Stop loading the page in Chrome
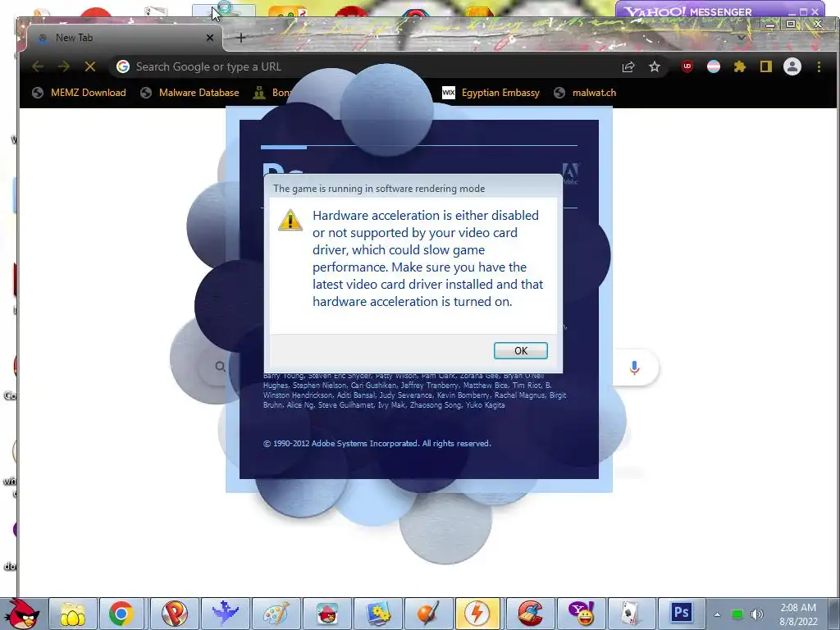 (90, 66)
